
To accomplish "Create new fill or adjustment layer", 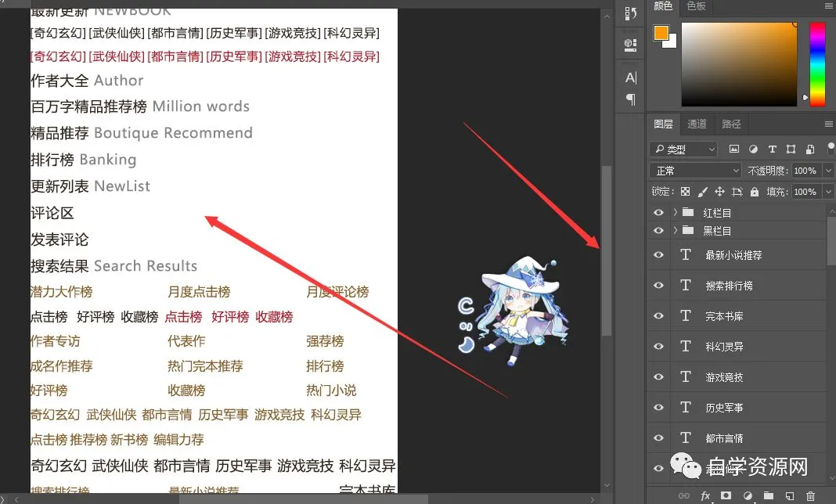I will tap(748, 496).
